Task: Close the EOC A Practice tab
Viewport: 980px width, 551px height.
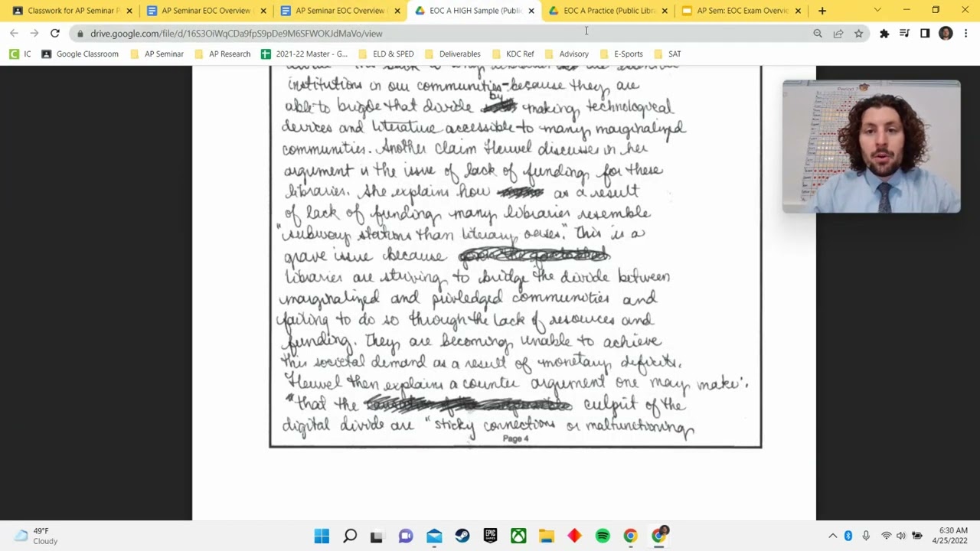Action: (x=665, y=11)
